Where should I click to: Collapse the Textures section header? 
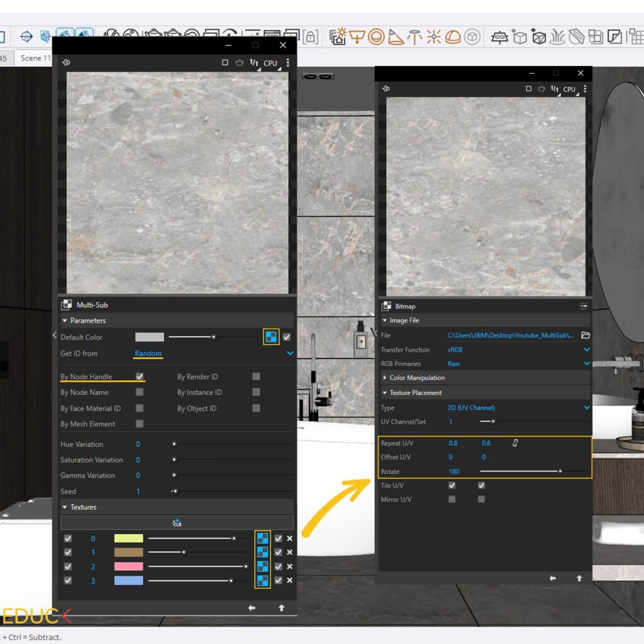coord(83,507)
